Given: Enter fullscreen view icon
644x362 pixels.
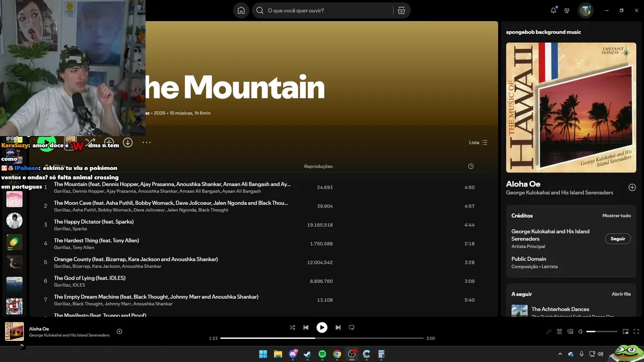Looking at the screenshot, I should pos(636,331).
